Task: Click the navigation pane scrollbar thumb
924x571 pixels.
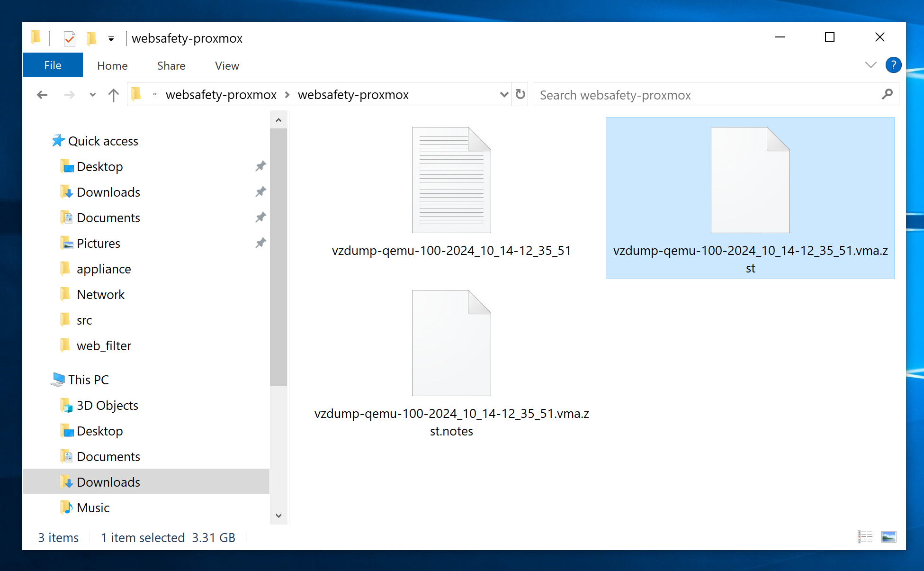Action: click(278, 258)
